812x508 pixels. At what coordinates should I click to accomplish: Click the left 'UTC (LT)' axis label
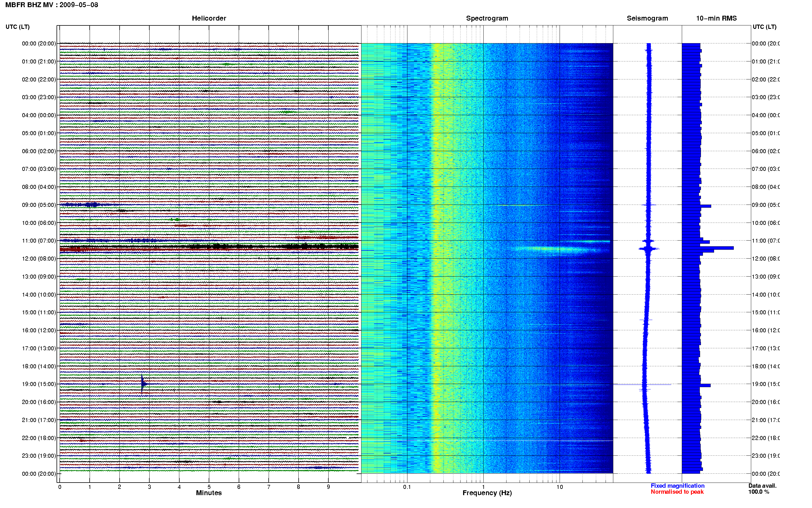[x=17, y=27]
